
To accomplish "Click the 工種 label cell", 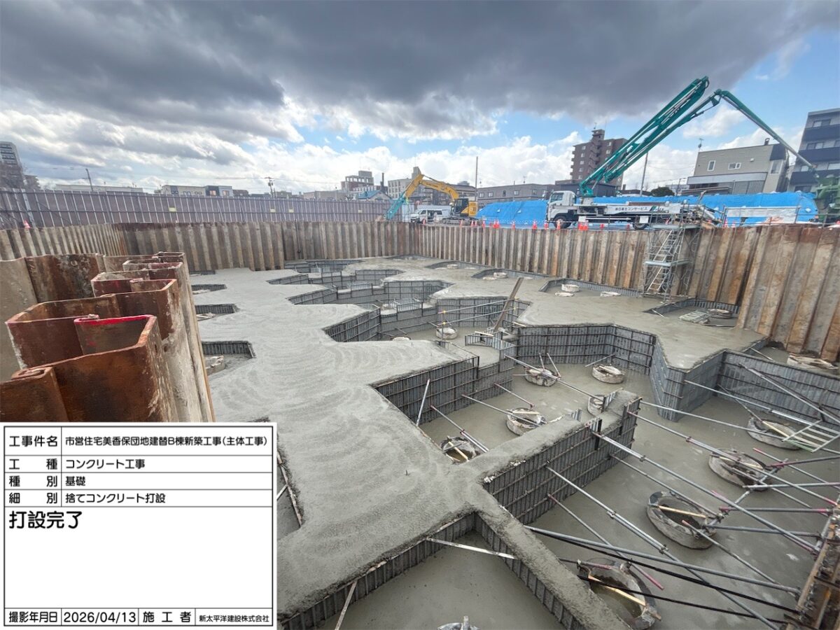I will (x=33, y=463).
